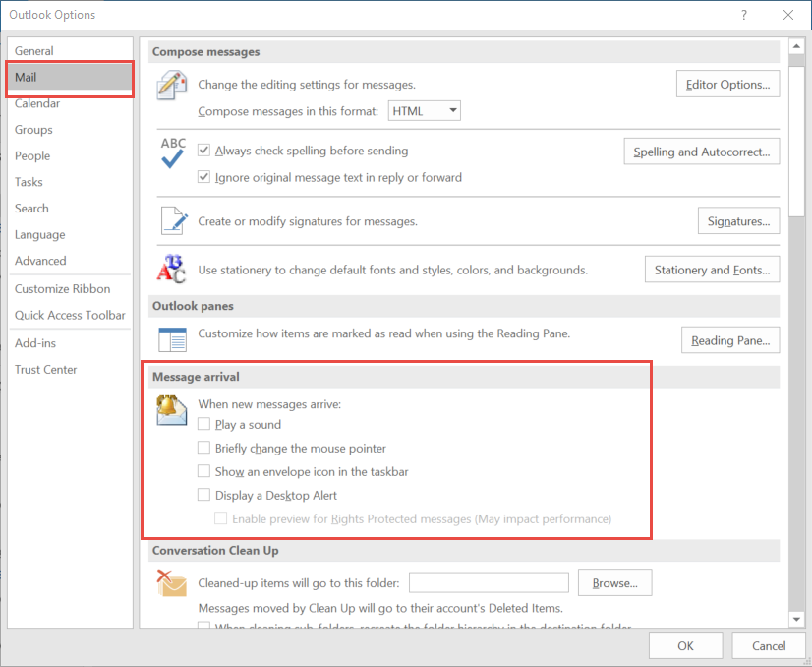Select the General category
The width and height of the screenshot is (812, 667).
click(x=70, y=51)
